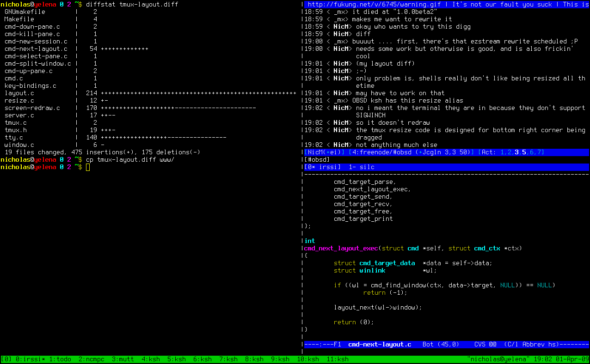Open tmux window 4:ksh

151,359
